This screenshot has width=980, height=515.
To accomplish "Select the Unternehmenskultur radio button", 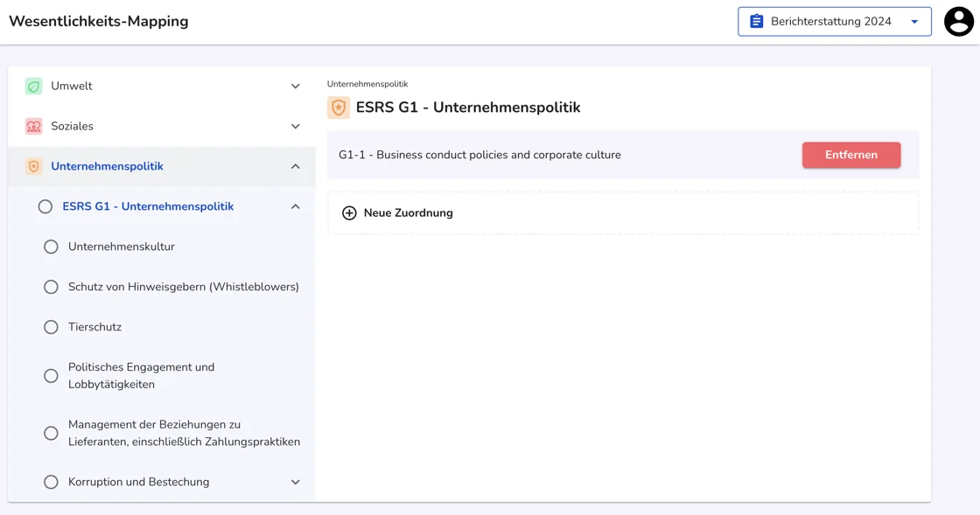I will (51, 247).
